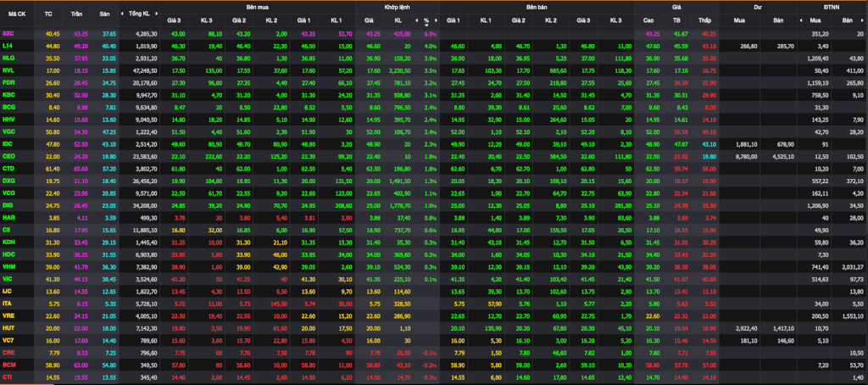Click Mua header under Dư group
This screenshot has height=385, width=868.
click(739, 20)
